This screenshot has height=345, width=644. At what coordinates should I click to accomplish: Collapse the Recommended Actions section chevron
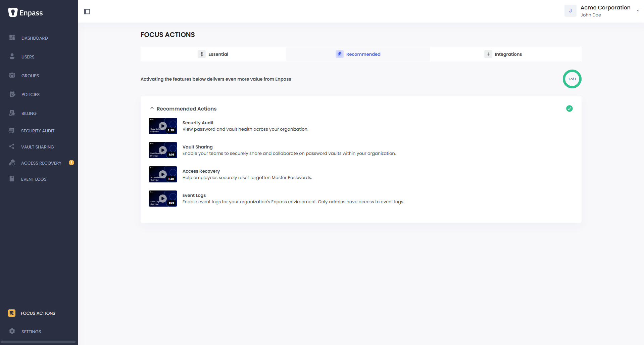click(x=152, y=109)
